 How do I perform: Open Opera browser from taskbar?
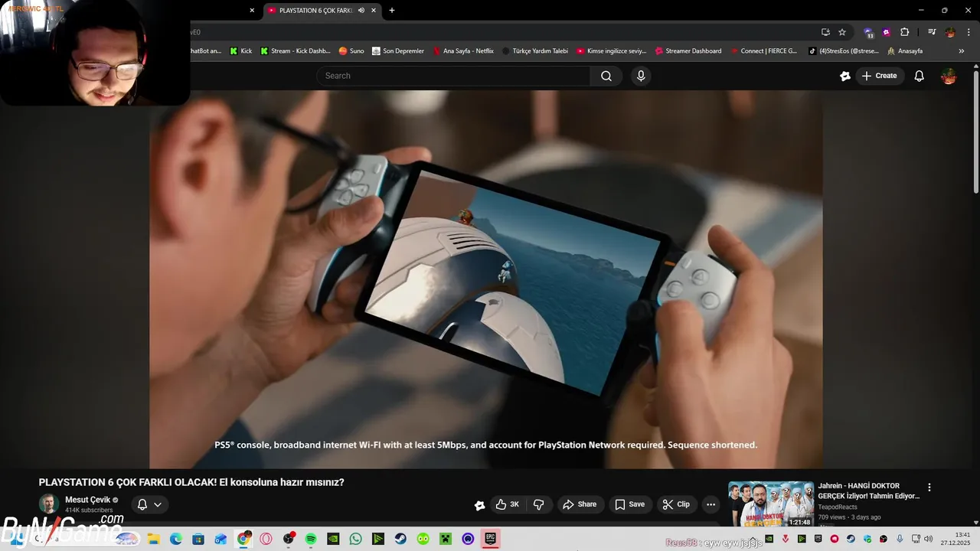coord(266,539)
